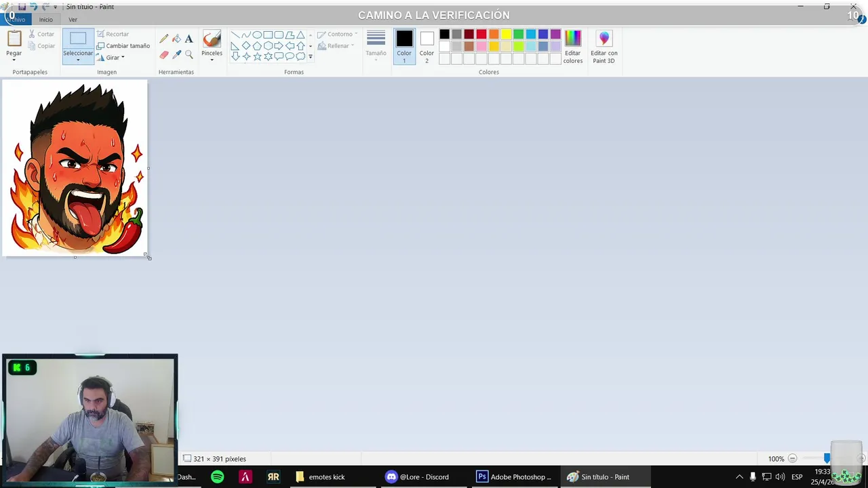Expand the shapes gallery list

[x=311, y=57]
